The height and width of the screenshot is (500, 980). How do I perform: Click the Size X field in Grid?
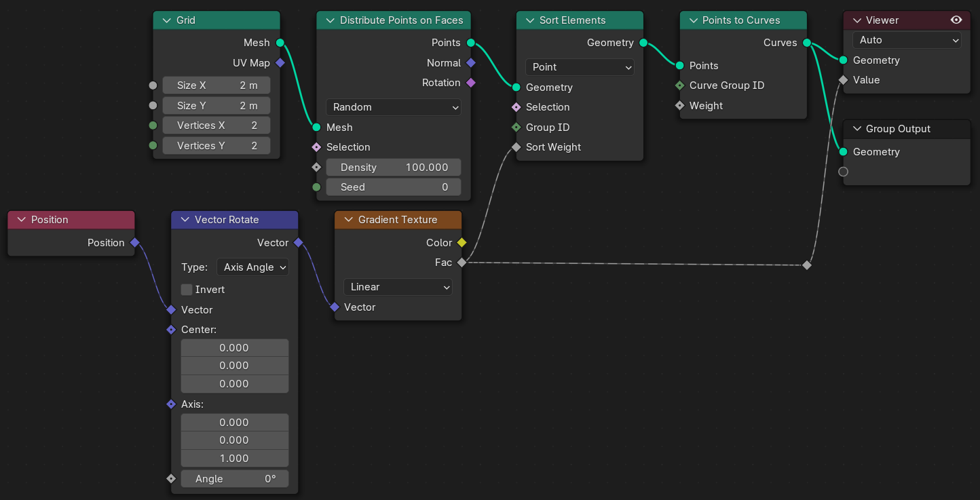(x=216, y=85)
